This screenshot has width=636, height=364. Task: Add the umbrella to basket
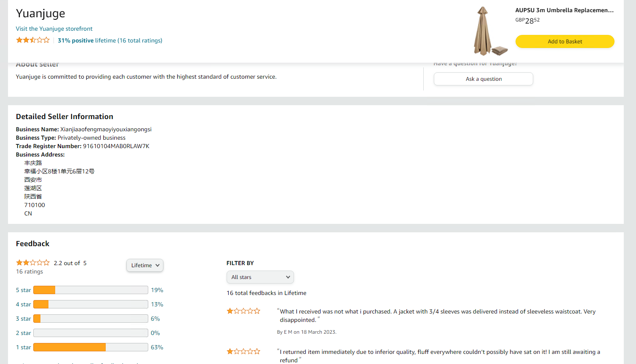(x=565, y=41)
